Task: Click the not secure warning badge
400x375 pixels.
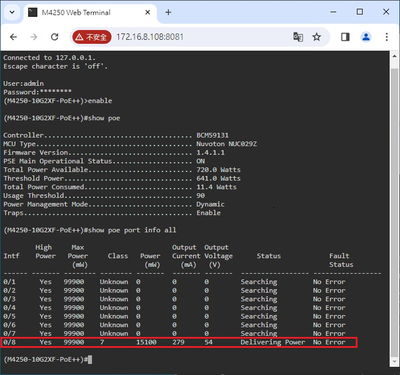Action: coord(91,37)
